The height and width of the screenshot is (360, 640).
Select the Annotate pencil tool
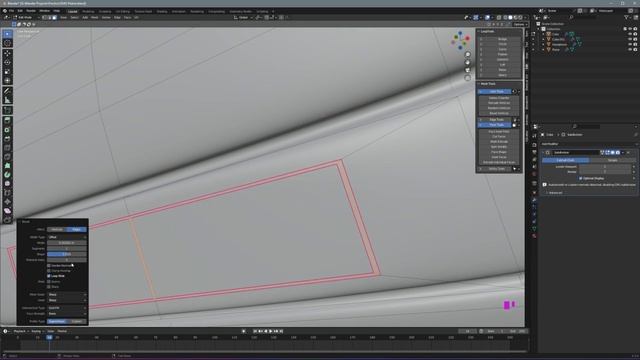[7, 91]
